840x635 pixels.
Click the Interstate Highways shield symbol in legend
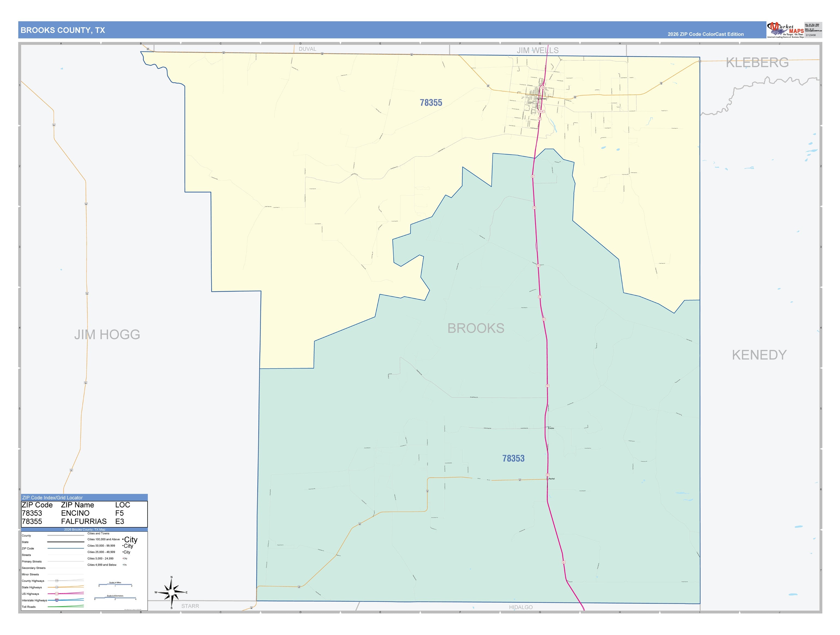pos(56,600)
